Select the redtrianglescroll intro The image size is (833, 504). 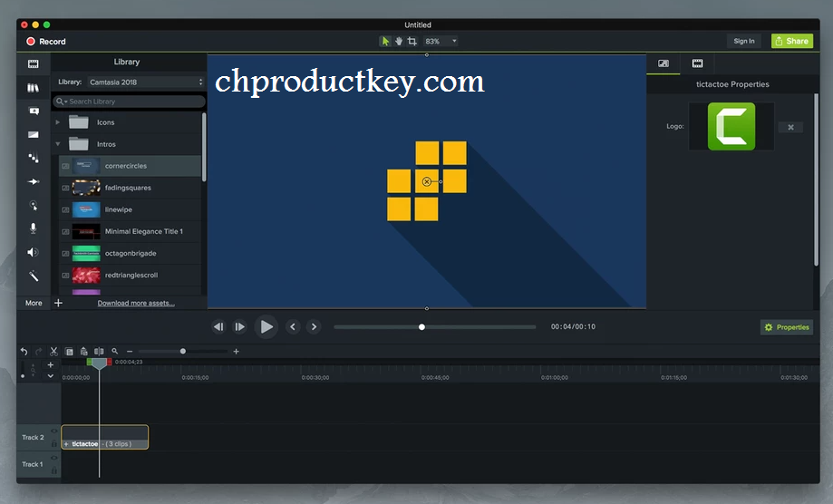tap(131, 275)
